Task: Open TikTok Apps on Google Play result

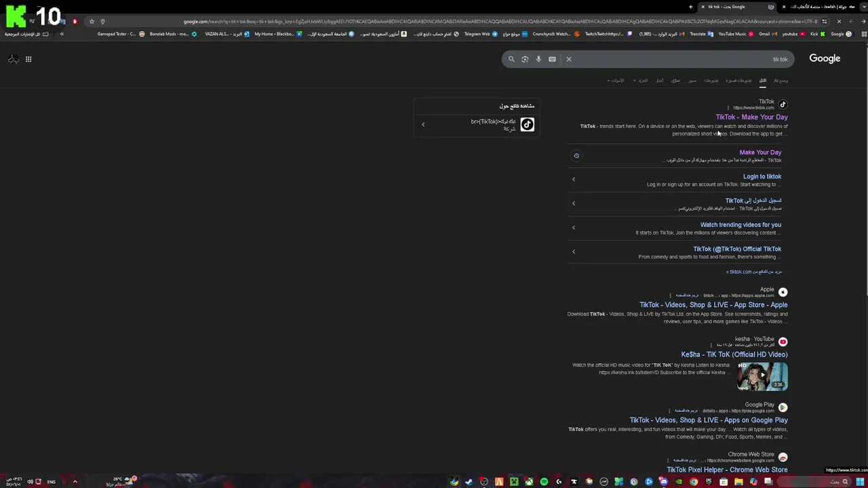Action: coord(709,420)
